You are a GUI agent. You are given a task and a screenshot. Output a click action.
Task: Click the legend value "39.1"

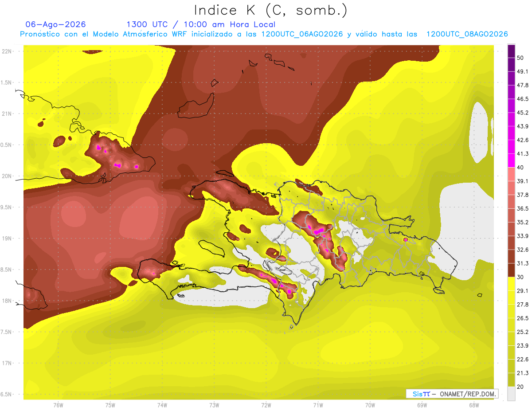pos(522,181)
